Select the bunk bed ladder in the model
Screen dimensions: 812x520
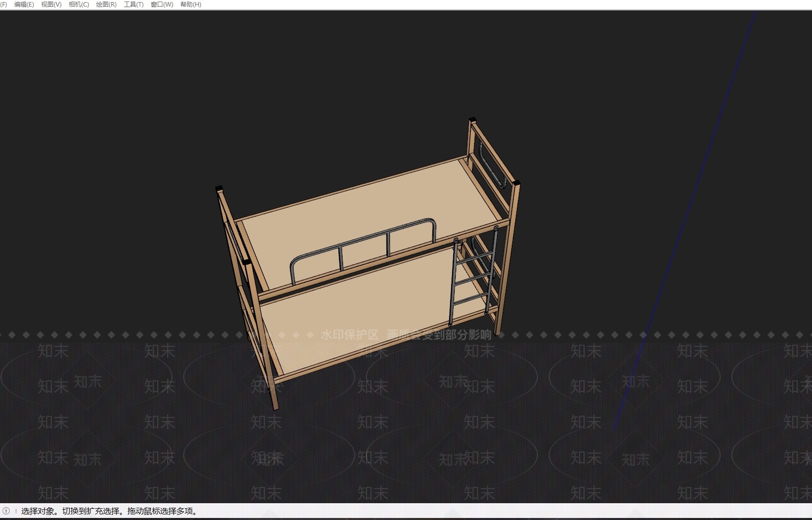click(473, 277)
